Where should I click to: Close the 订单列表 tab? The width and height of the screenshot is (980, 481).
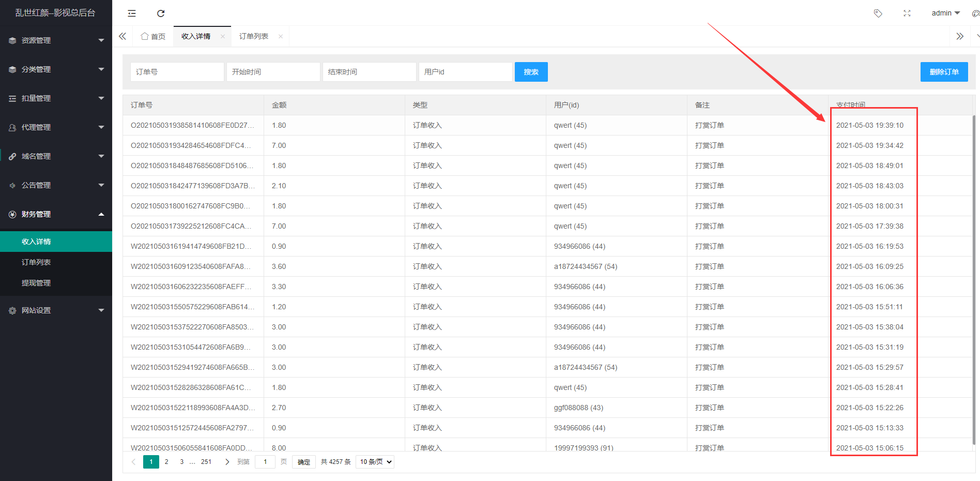point(281,36)
